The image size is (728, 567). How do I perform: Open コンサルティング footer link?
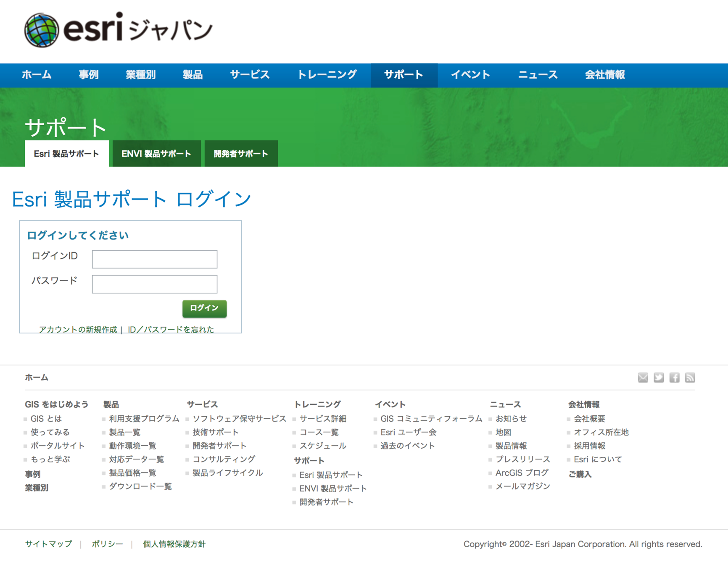224,459
